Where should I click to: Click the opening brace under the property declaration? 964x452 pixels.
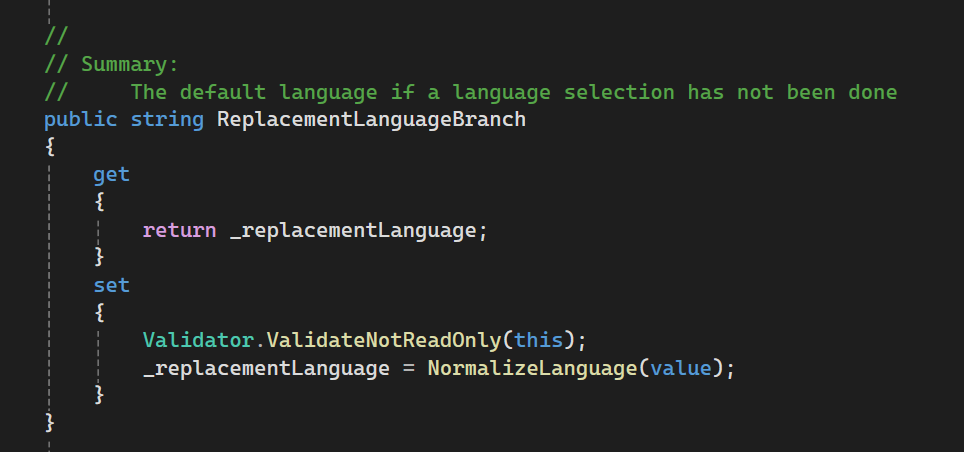tap(50, 147)
